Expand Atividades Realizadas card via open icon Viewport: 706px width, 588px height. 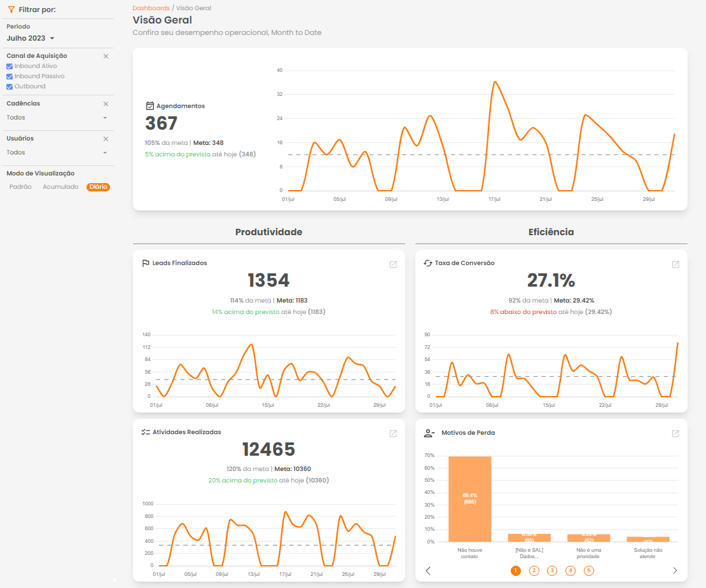(x=393, y=434)
